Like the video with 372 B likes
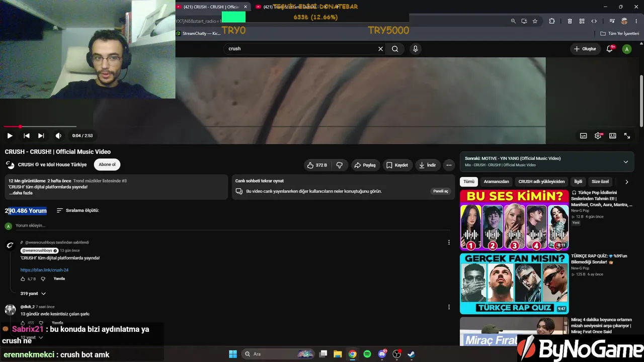The image size is (644, 362). tap(317, 165)
